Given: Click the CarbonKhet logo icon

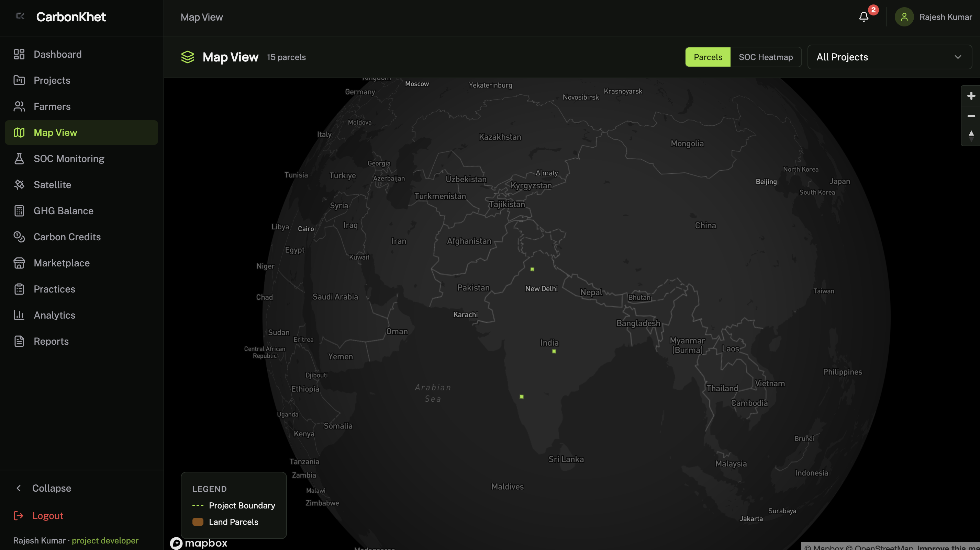Looking at the screenshot, I should coord(20,16).
